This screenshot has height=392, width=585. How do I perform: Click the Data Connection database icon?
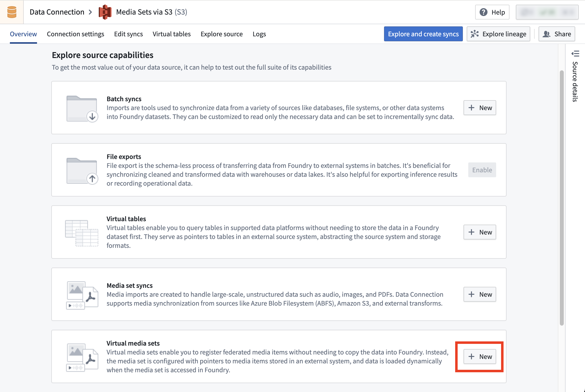[x=12, y=12]
